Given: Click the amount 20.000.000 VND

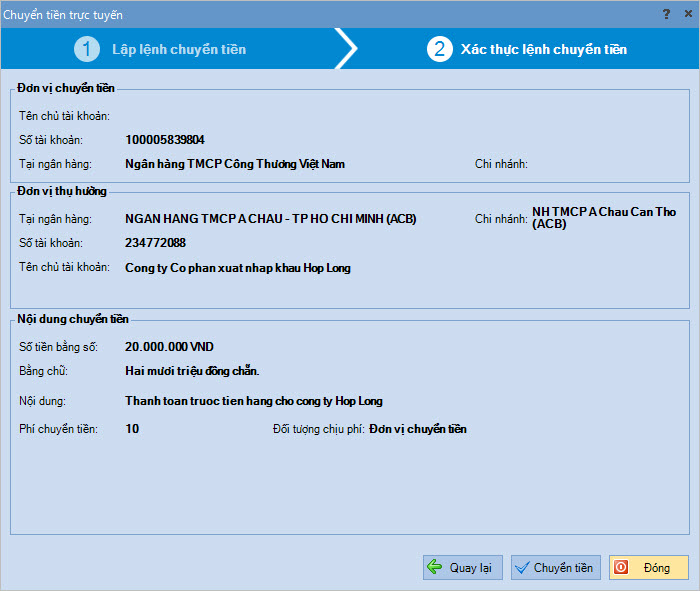Looking at the screenshot, I should tap(169, 347).
